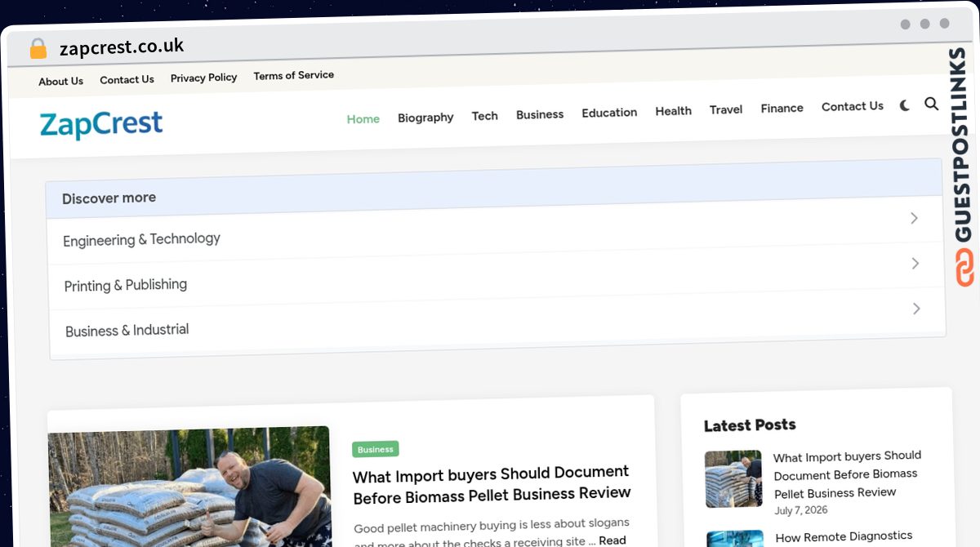Screen dimensions: 980x547
Task: Go to the Business menu item
Action: pyautogui.click(x=540, y=114)
